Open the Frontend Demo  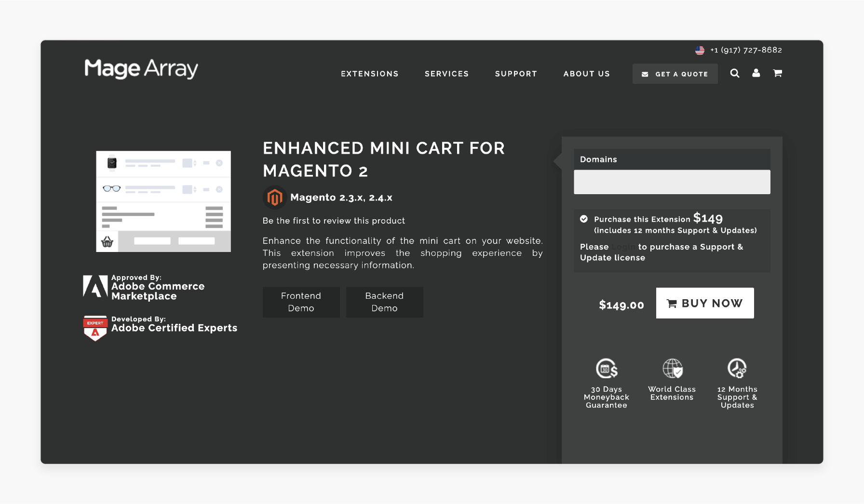[x=301, y=302]
